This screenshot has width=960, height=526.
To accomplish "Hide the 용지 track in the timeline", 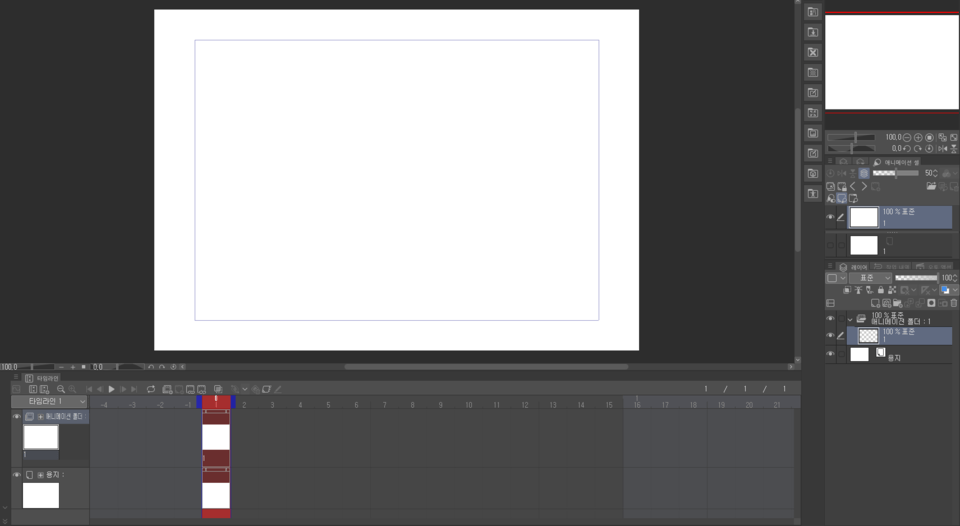I will [x=17, y=475].
